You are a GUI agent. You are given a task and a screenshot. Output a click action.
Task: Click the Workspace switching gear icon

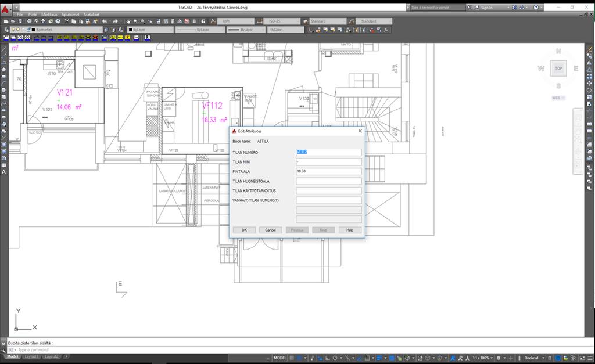(499, 358)
